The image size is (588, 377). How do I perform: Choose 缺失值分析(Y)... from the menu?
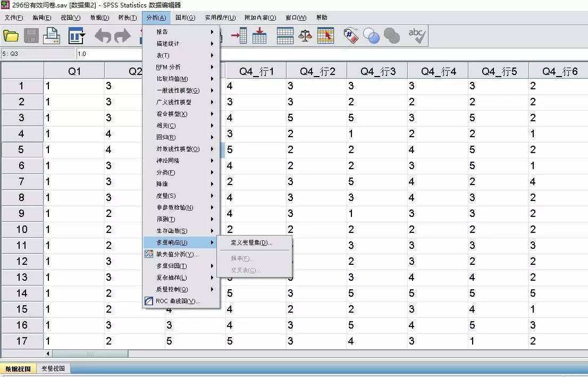[x=181, y=254]
